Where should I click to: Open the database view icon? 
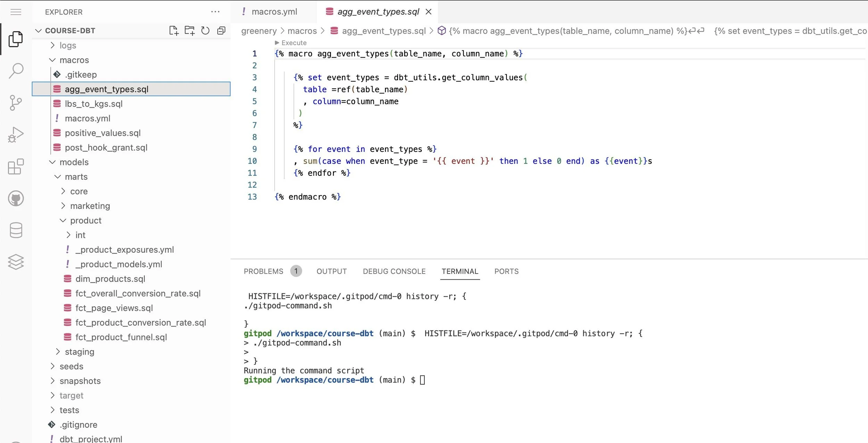click(x=16, y=230)
